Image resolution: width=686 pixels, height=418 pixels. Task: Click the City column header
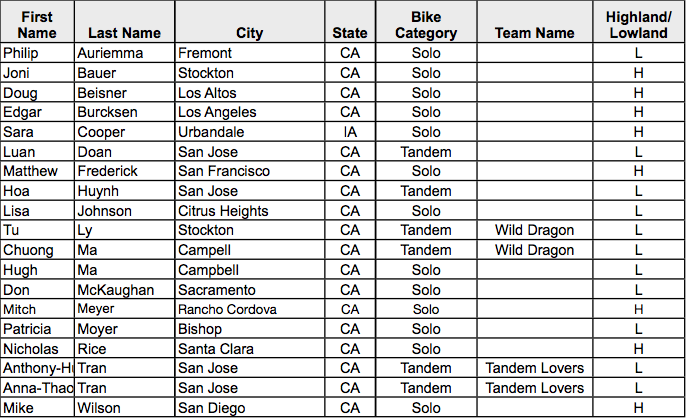249,33
